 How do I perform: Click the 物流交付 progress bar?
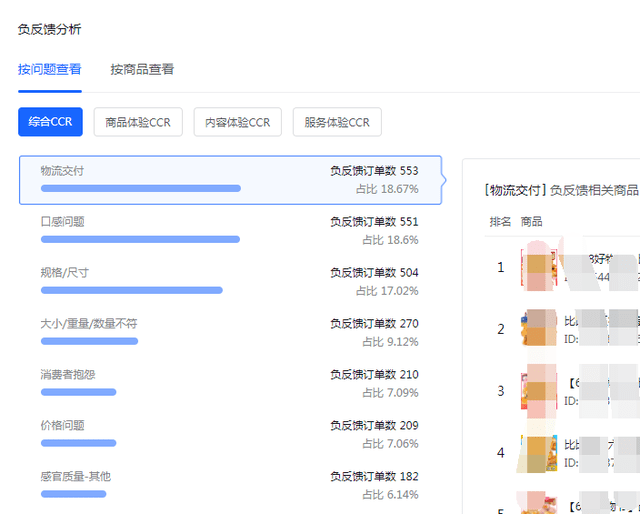[141, 188]
